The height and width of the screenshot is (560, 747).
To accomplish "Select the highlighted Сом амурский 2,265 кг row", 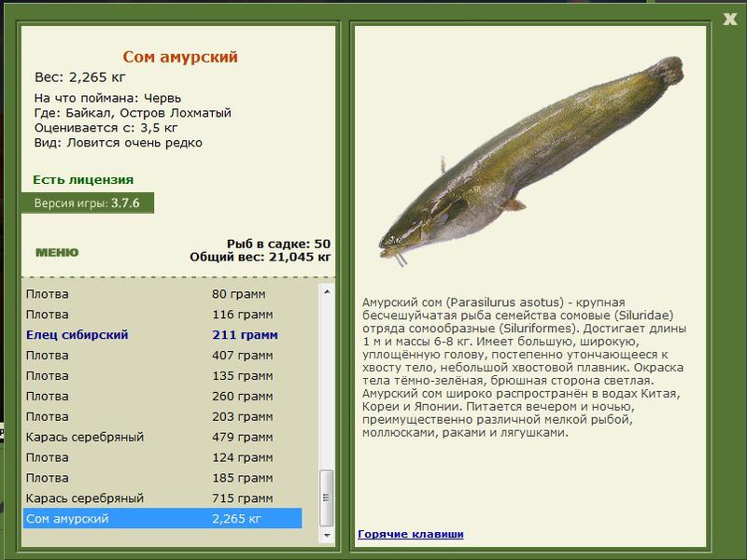I will 162,519.
